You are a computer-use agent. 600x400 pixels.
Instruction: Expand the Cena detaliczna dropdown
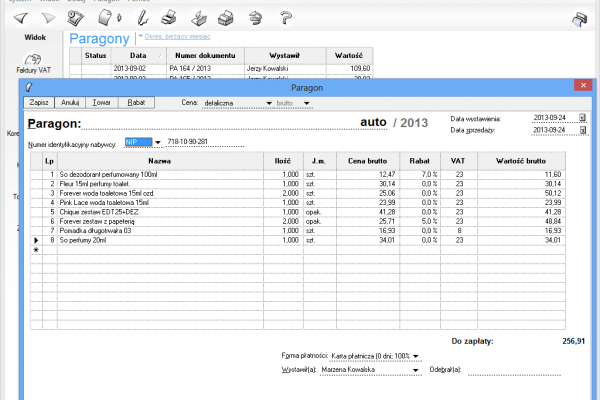pos(269,102)
